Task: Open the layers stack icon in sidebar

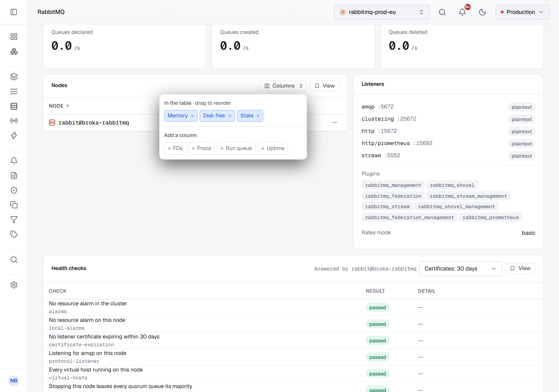Action: click(14, 76)
